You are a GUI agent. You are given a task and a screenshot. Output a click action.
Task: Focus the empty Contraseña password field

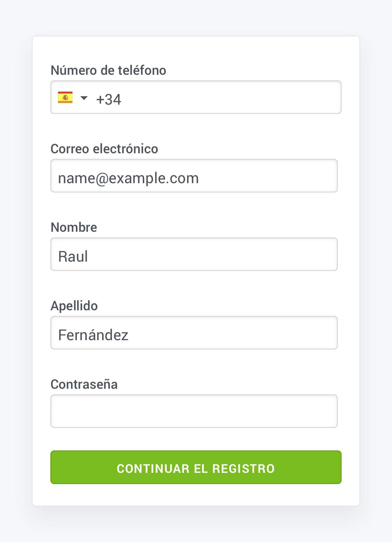point(194,411)
